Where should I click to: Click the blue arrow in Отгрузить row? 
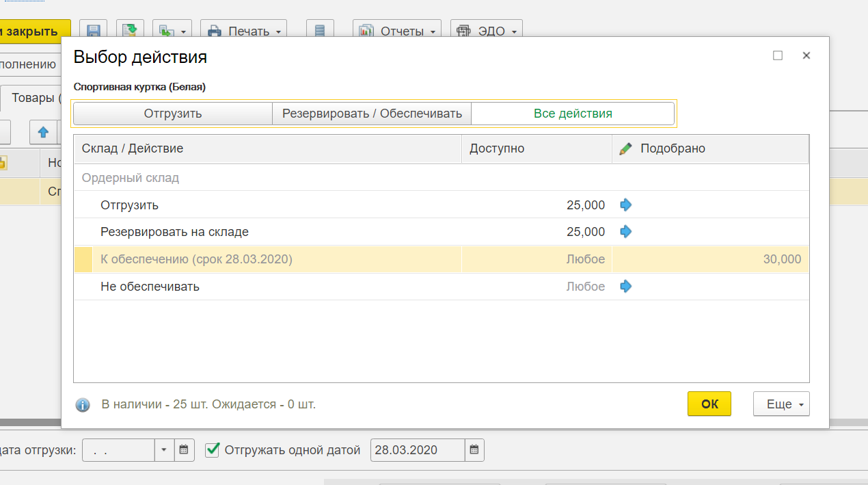(x=625, y=205)
